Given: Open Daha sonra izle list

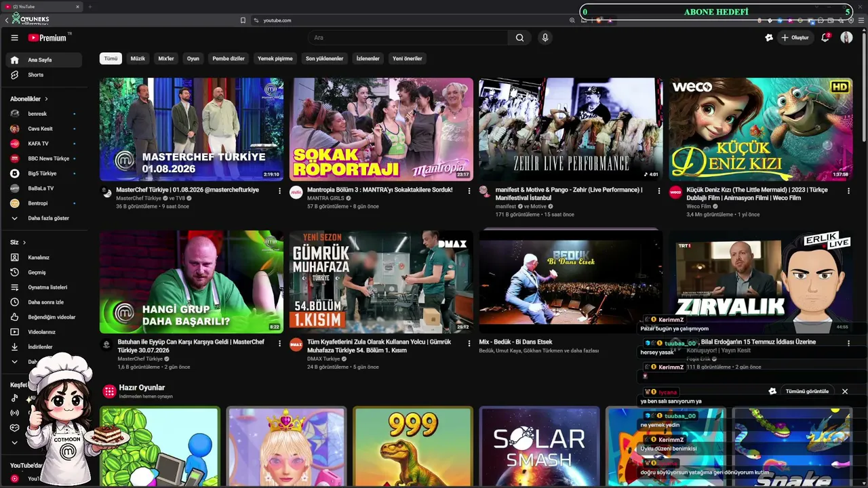Looking at the screenshot, I should click(x=44, y=302).
